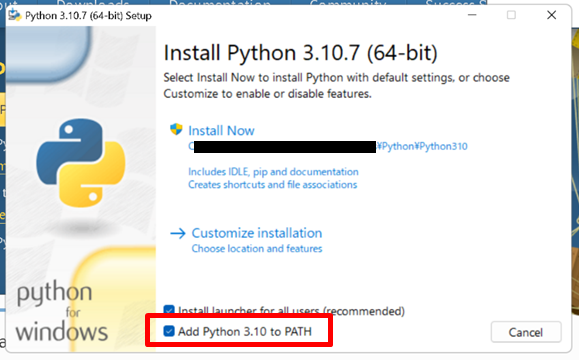Click the install path ending in Python310

(x=328, y=146)
